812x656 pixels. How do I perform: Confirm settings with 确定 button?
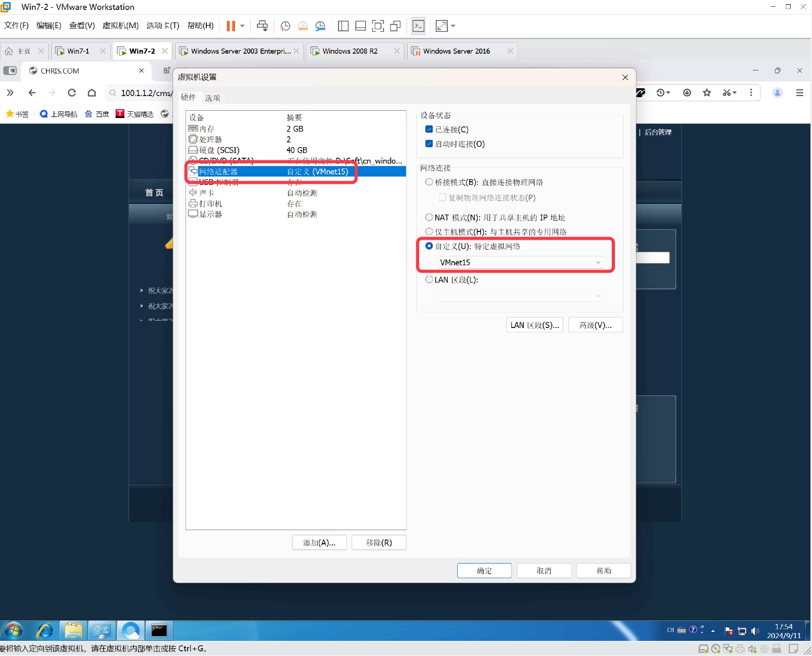coord(484,571)
